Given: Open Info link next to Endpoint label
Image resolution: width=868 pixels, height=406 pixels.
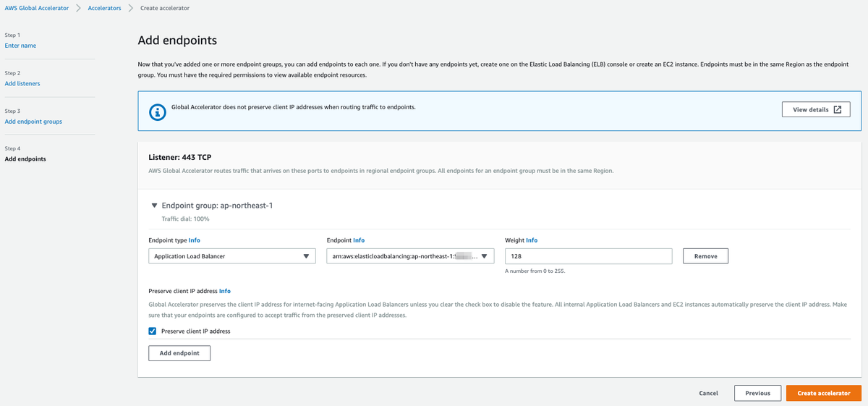Looking at the screenshot, I should coord(359,240).
